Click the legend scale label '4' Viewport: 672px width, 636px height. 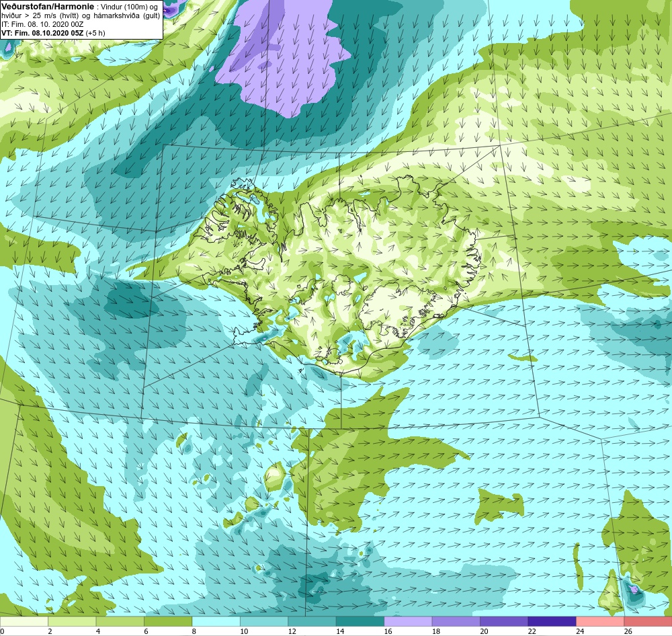pos(98,631)
